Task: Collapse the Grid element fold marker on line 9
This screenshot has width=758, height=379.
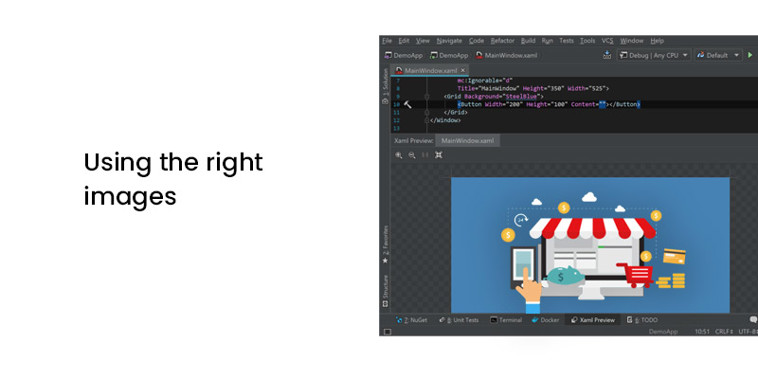Action: [x=427, y=97]
